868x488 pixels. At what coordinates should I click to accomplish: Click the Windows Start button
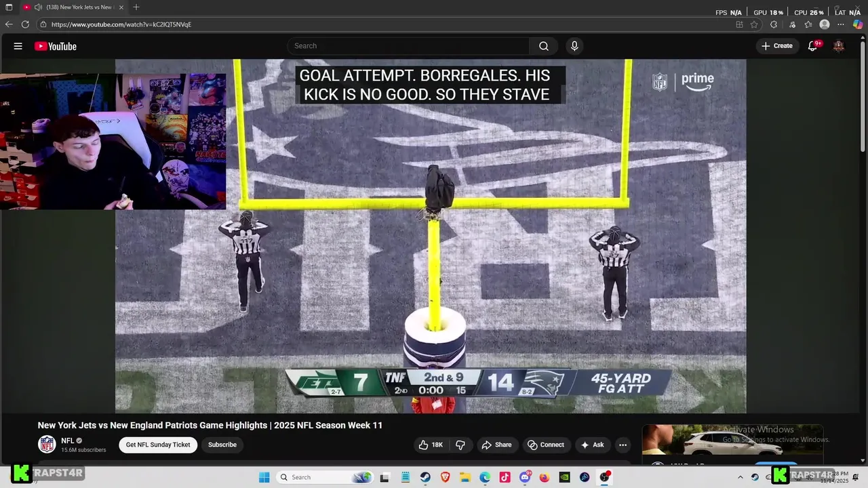click(x=264, y=477)
